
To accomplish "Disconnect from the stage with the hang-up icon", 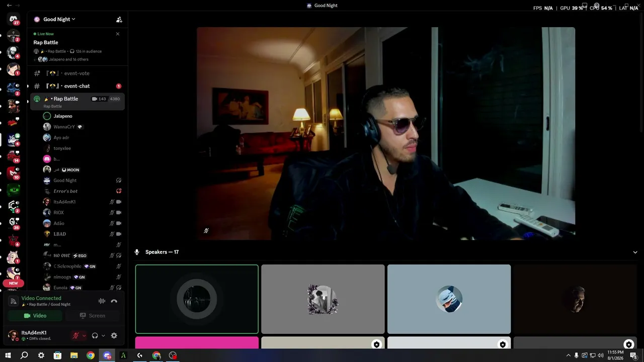I will coord(114,301).
